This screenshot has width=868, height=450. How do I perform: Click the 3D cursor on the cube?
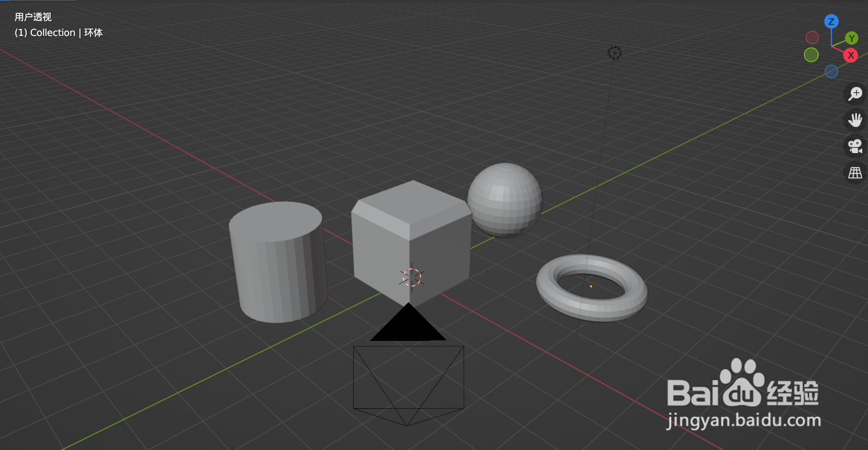[412, 277]
